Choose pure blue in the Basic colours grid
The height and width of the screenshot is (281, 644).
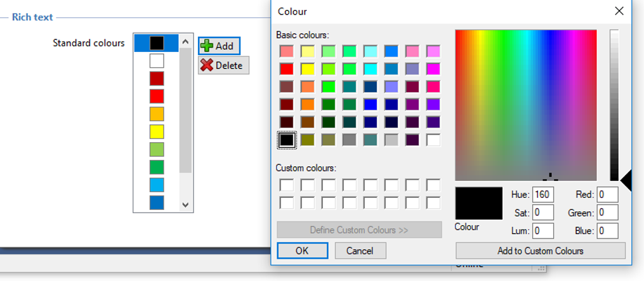point(371,105)
